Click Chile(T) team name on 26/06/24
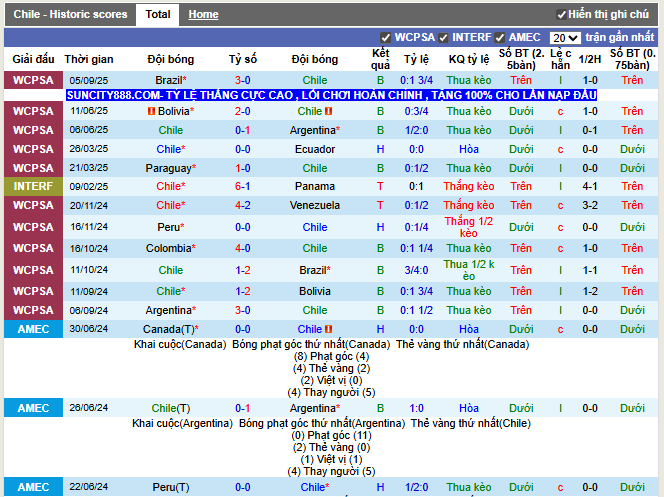The width and height of the screenshot is (664, 497). tap(171, 408)
